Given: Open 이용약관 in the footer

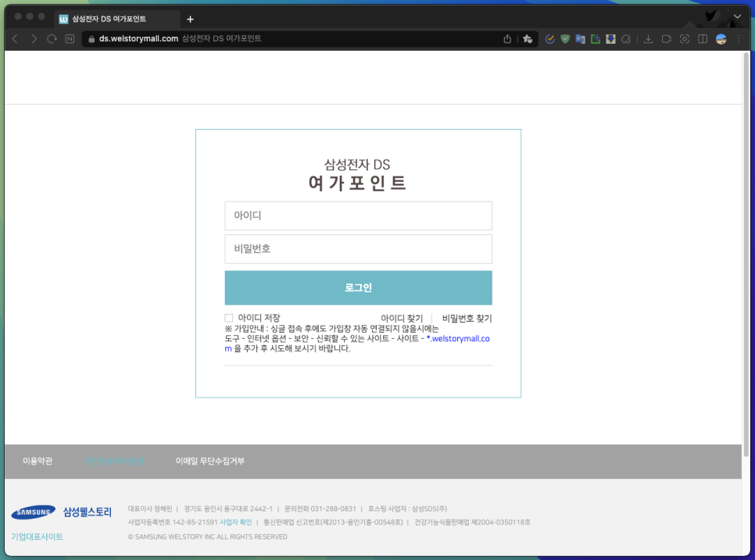Looking at the screenshot, I should [x=38, y=461].
